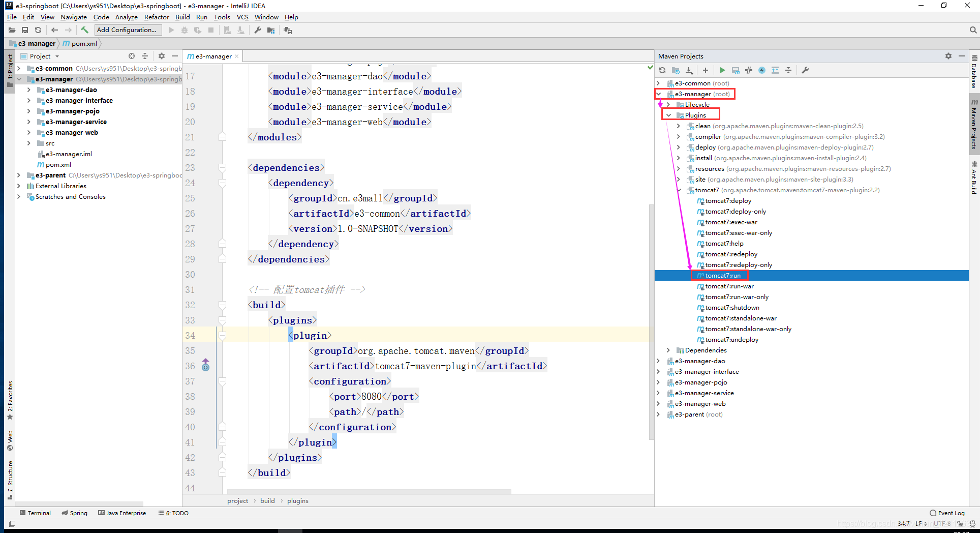Viewport: 980px width, 533px height.
Task: Toggle the Ant Build tool window
Action: [x=974, y=177]
